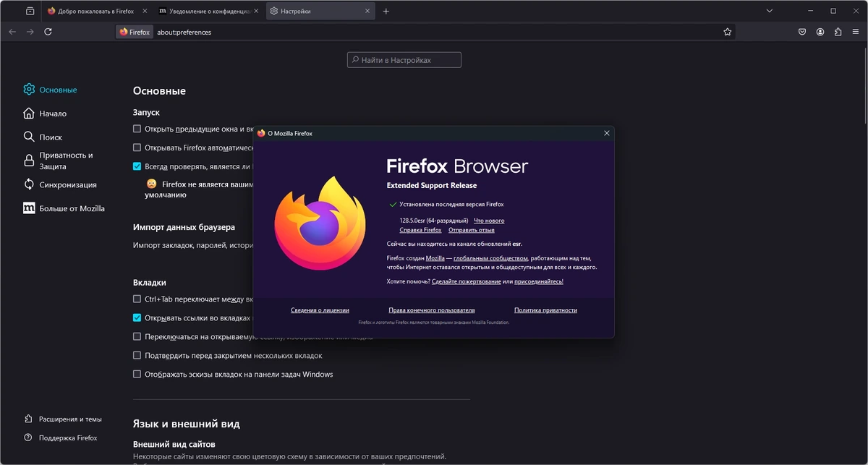Toggle Открывать Firefox автоматически checkbox
The height and width of the screenshot is (465, 868).
pos(137,148)
